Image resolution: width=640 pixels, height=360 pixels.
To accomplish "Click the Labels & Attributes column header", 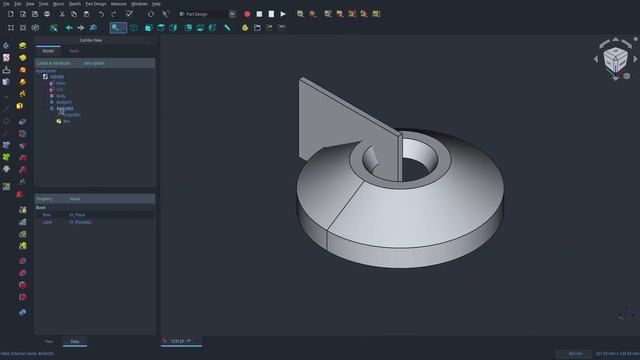I will coord(53,63).
